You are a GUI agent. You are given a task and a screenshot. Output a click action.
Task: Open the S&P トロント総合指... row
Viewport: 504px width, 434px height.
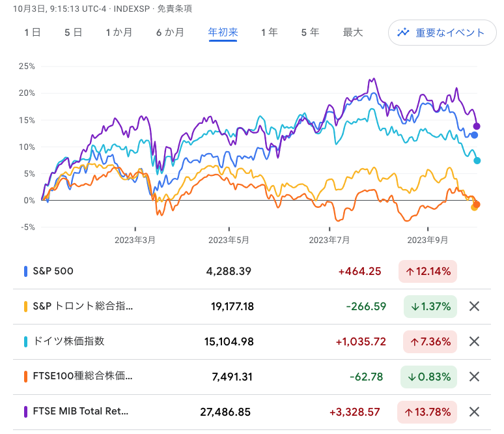[x=252, y=306]
